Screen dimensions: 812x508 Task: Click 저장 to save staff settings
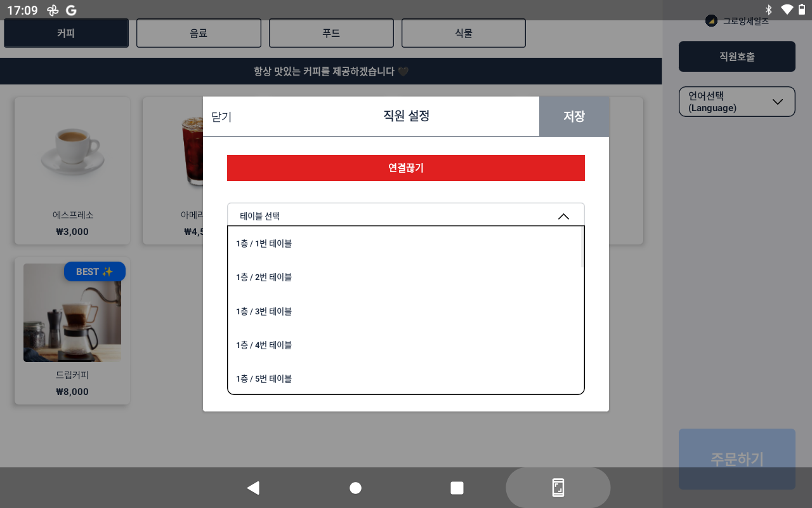tap(573, 116)
